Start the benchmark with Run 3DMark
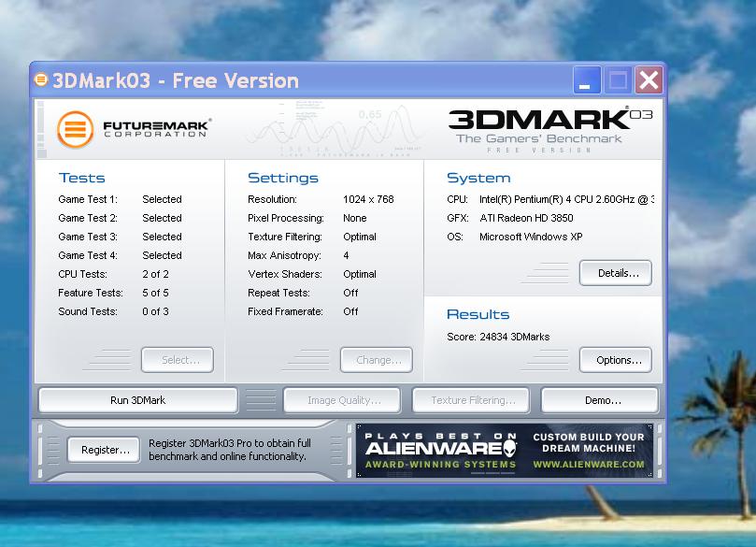 coord(138,400)
